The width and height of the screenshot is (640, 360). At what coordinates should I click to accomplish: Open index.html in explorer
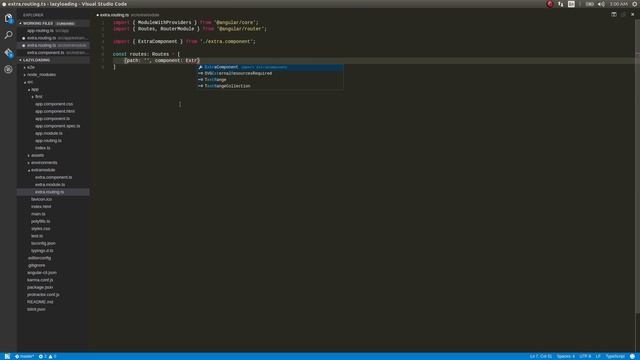click(41, 207)
